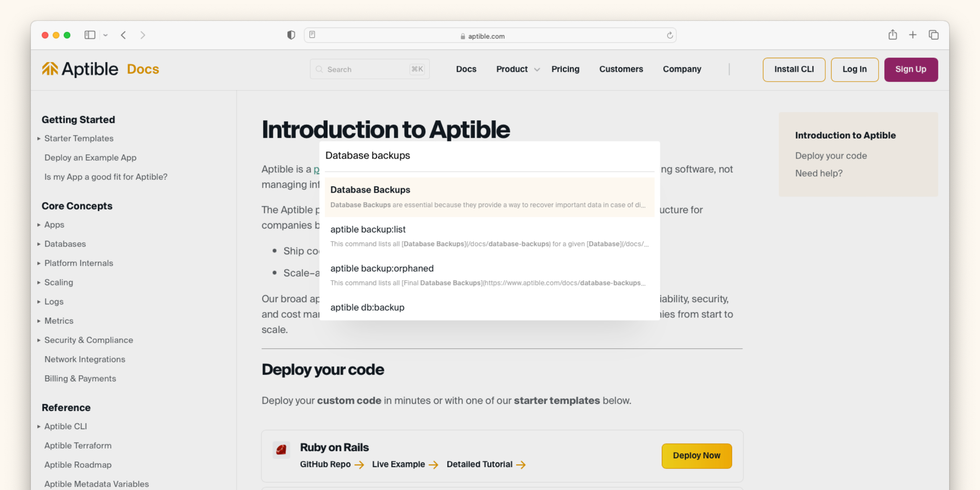Click the Install CLI button
This screenshot has width=980, height=490.
tap(794, 70)
